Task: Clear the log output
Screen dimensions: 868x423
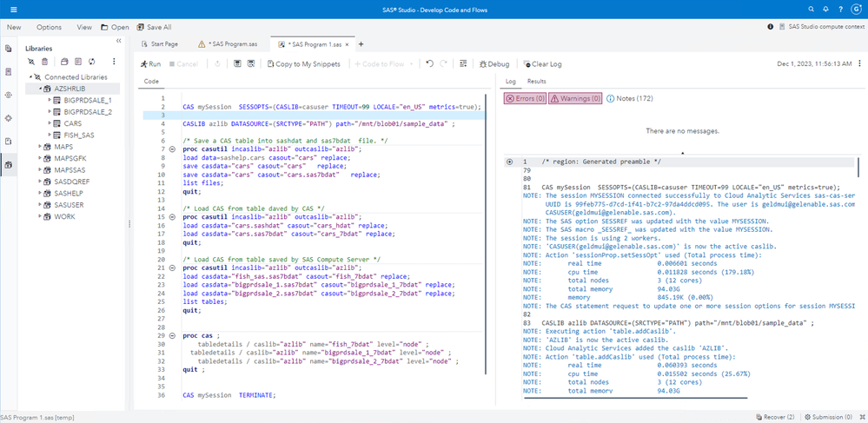Action: pyautogui.click(x=541, y=63)
